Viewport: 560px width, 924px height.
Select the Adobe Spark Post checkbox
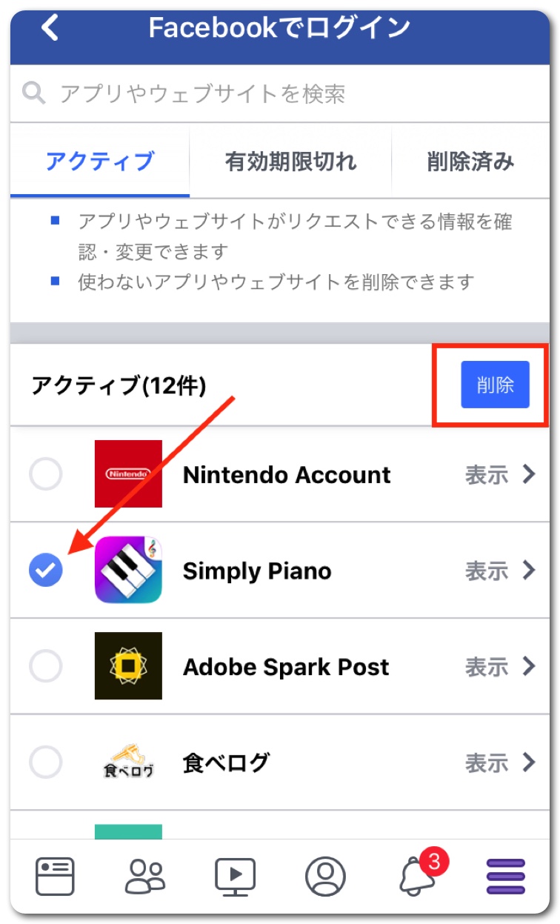tap(46, 666)
